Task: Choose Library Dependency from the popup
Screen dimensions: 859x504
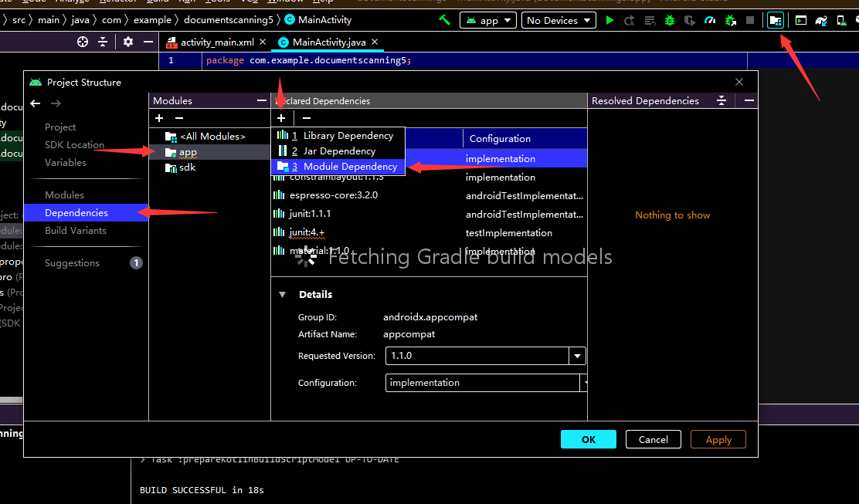Action: (x=338, y=135)
